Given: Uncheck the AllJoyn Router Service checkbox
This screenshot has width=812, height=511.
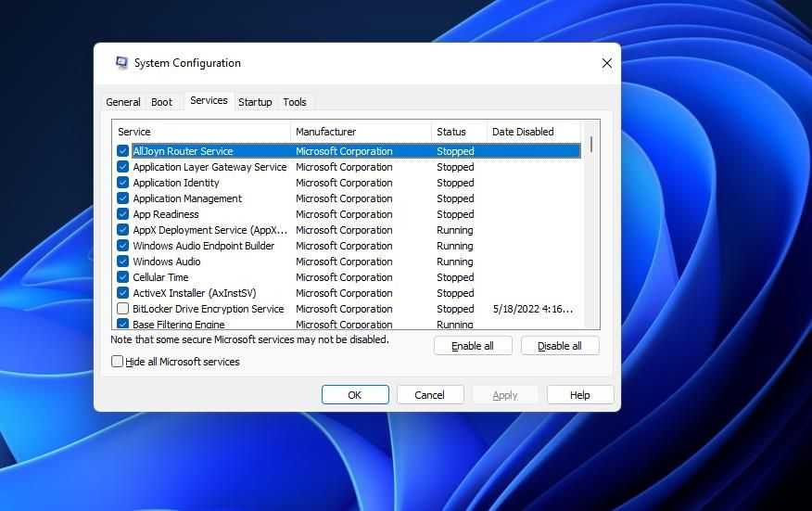Looking at the screenshot, I should pyautogui.click(x=122, y=151).
